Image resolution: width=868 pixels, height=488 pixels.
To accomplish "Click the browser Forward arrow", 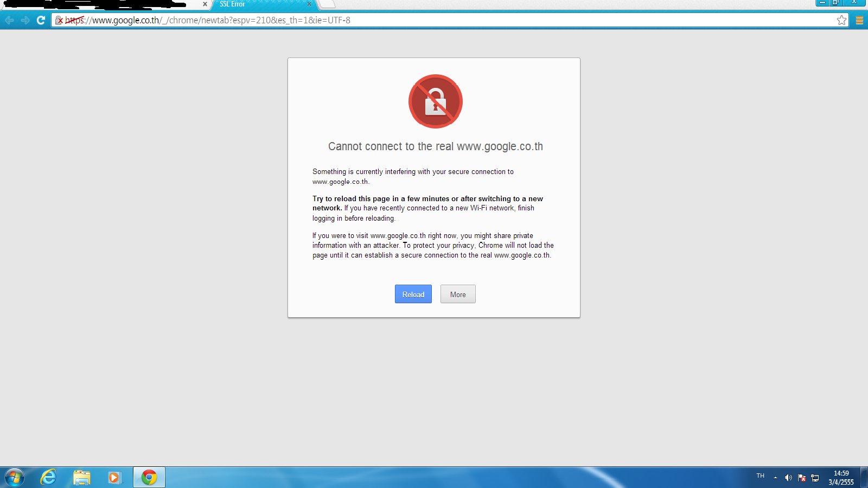I will coord(25,20).
